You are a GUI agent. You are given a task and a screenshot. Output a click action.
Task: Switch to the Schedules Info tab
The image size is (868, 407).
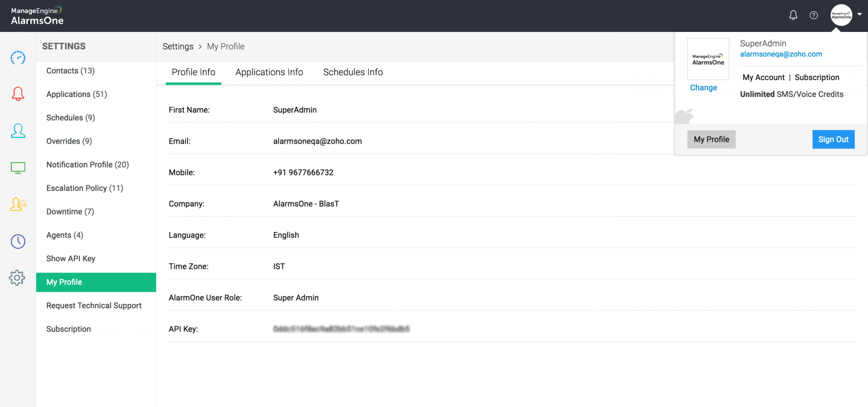pos(353,72)
